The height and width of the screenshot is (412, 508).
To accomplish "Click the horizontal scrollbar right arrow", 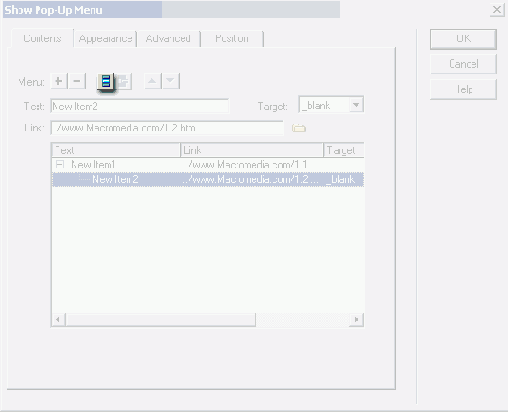I will pyautogui.click(x=356, y=320).
